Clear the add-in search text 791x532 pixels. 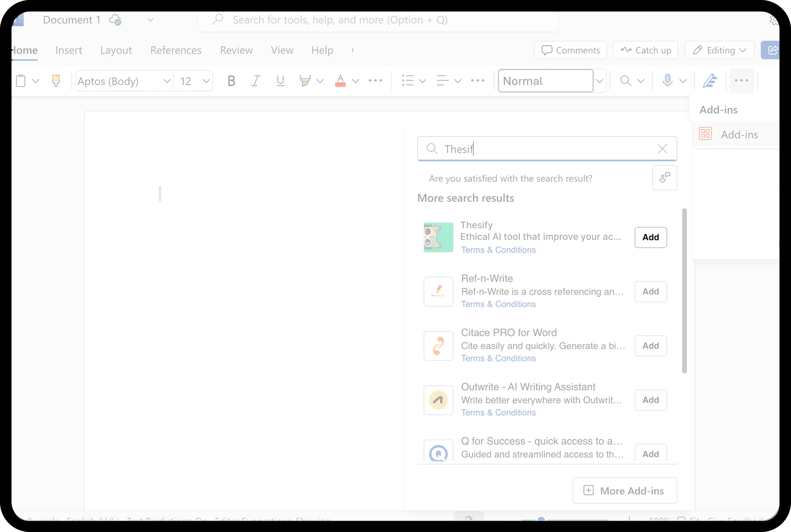pyautogui.click(x=662, y=149)
